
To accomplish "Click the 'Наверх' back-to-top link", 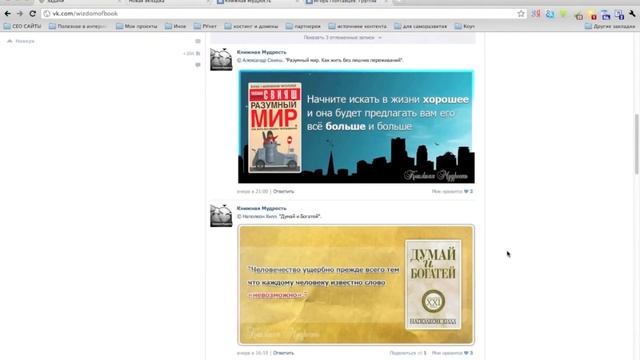I will click(x=21, y=41).
